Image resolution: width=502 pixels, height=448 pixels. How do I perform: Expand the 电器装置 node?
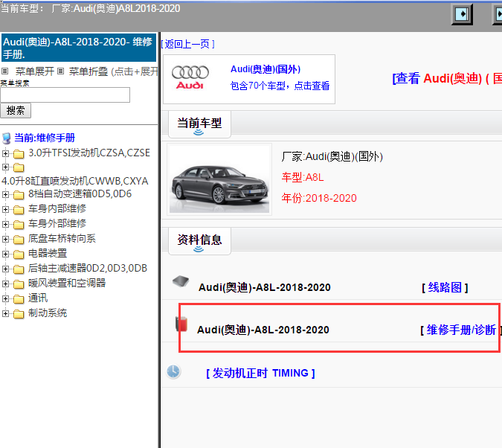click(5, 254)
